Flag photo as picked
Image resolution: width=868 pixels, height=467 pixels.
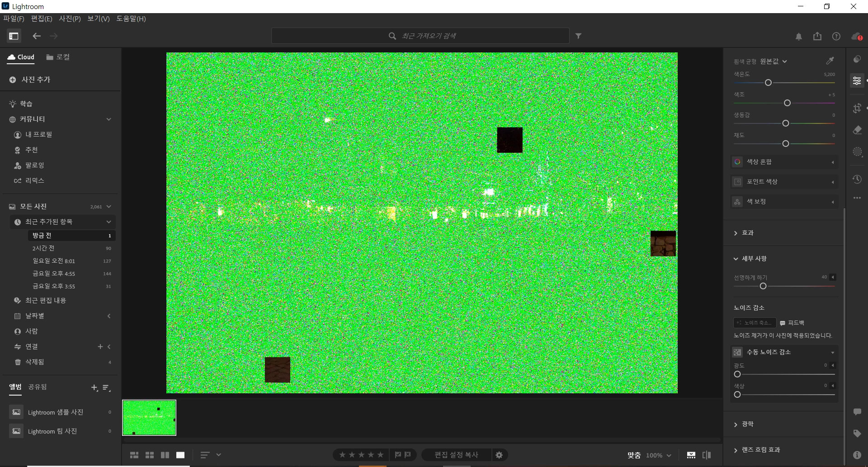pyautogui.click(x=398, y=455)
